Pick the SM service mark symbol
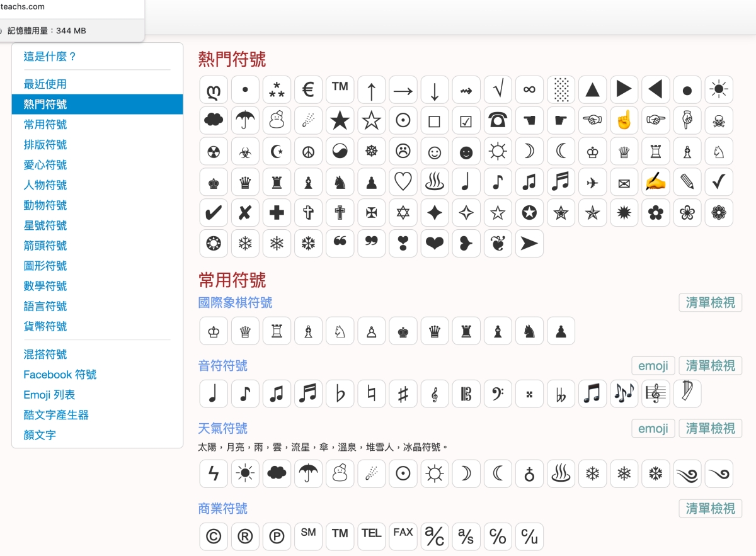 click(x=308, y=536)
